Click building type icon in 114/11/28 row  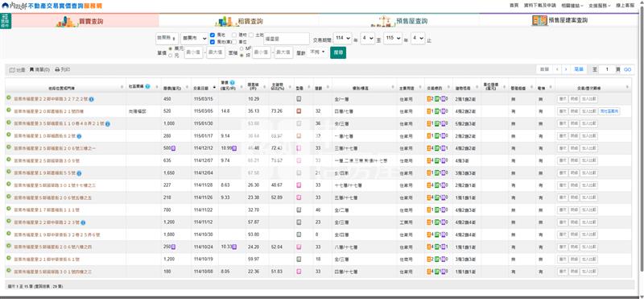(299, 185)
